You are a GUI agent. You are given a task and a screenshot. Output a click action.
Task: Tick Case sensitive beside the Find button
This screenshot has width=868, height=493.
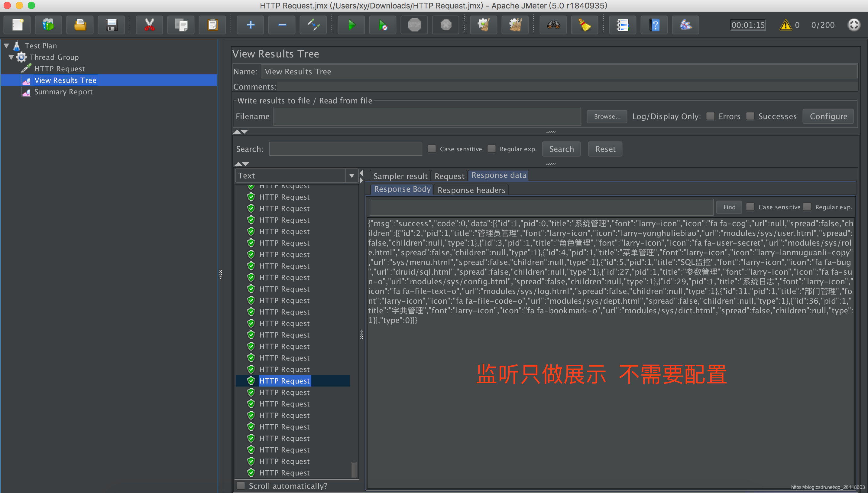pyautogui.click(x=750, y=207)
